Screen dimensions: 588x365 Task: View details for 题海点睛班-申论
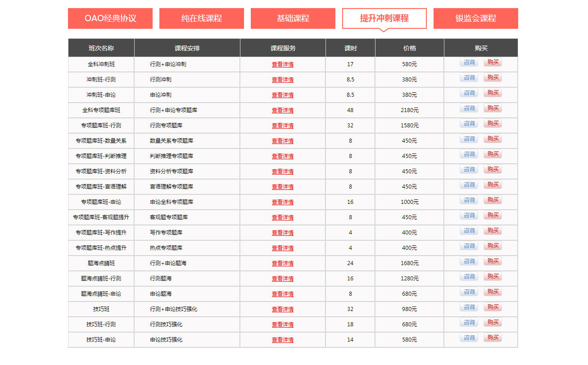coord(283,294)
